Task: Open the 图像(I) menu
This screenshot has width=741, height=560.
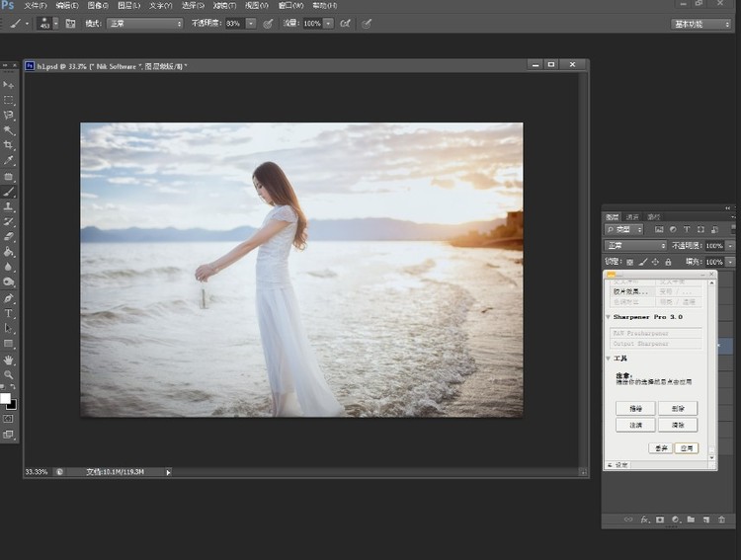Action: coord(98,6)
